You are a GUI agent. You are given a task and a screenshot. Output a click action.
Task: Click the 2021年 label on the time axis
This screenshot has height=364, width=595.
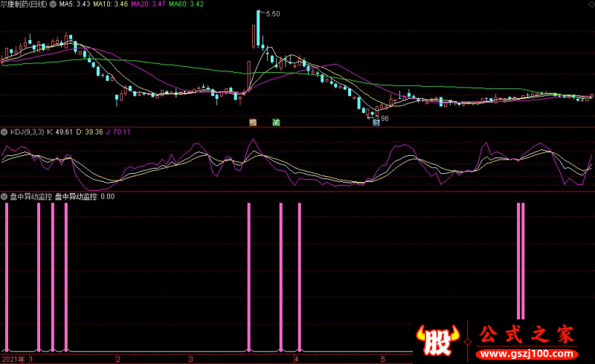click(x=13, y=359)
